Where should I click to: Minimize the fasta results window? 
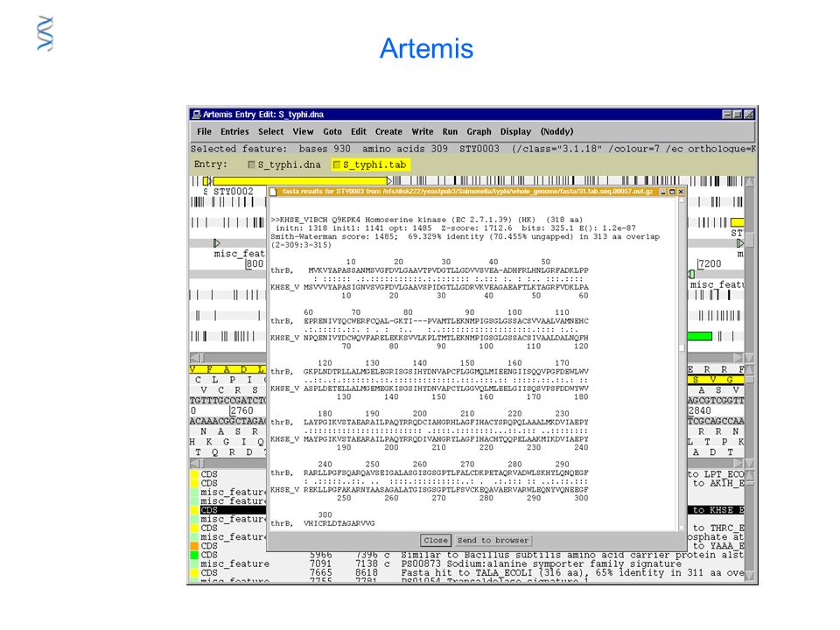pyautogui.click(x=662, y=192)
